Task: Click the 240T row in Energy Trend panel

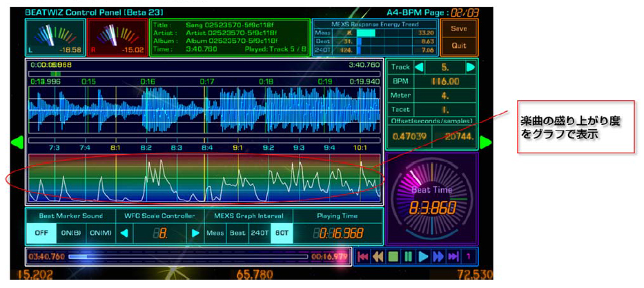Action: click(x=375, y=50)
